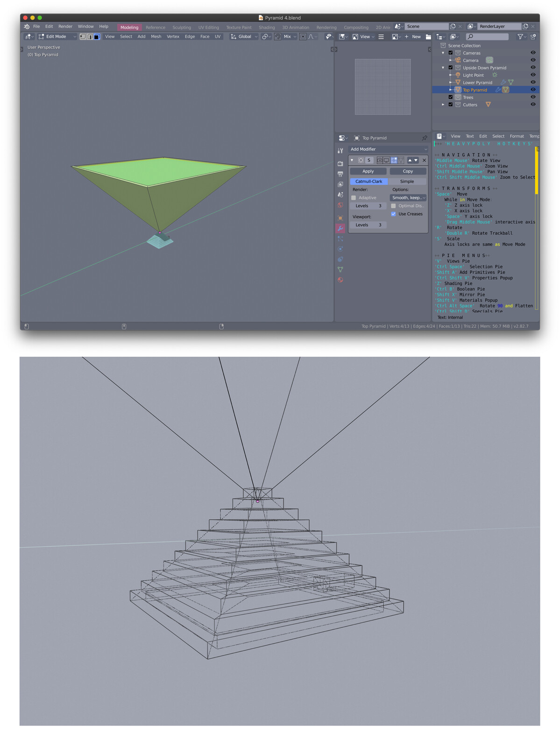The width and height of the screenshot is (560, 747).
Task: Toggle Cameras collection checkbox in outliner
Action: pyautogui.click(x=451, y=53)
